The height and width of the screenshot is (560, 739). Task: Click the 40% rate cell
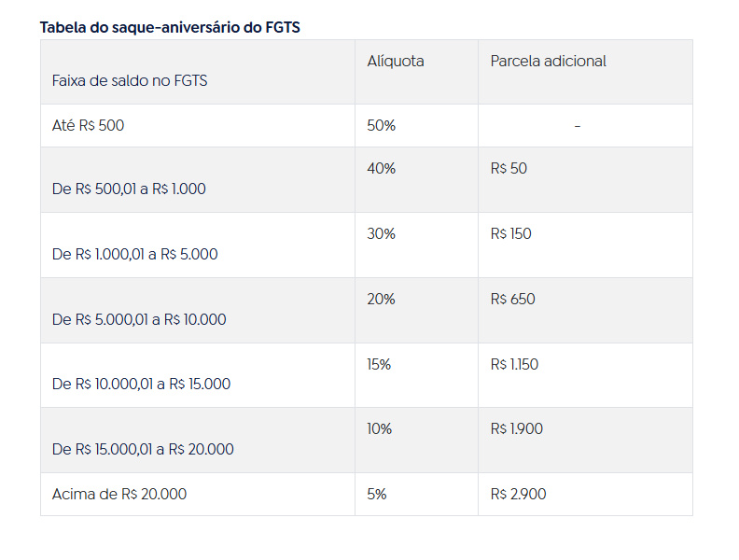pos(382,169)
